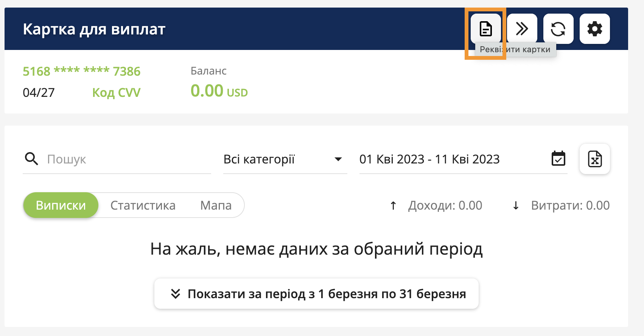Open card details document icon
Viewport: 644px width, 336px height.
click(x=485, y=29)
